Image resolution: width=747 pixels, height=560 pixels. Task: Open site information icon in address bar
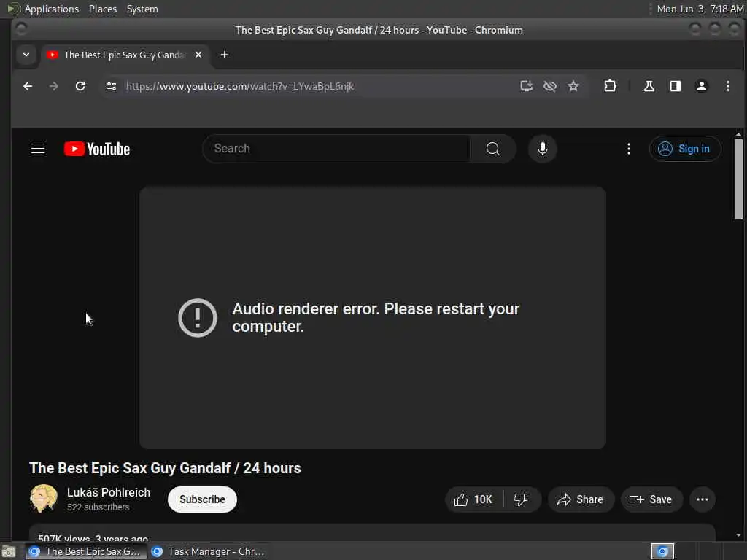(x=112, y=86)
